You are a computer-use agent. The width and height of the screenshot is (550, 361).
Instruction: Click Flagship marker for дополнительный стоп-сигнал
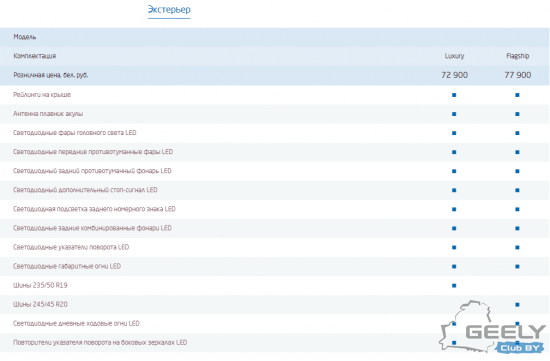(x=517, y=190)
